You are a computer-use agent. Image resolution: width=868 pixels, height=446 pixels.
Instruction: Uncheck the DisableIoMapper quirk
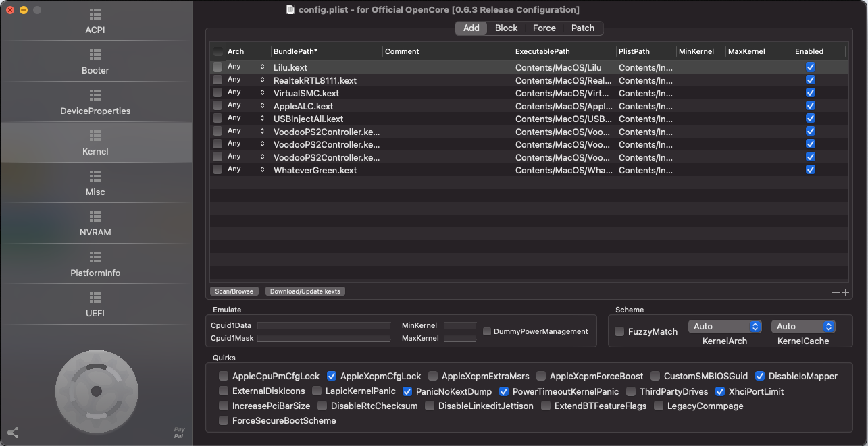(760, 376)
